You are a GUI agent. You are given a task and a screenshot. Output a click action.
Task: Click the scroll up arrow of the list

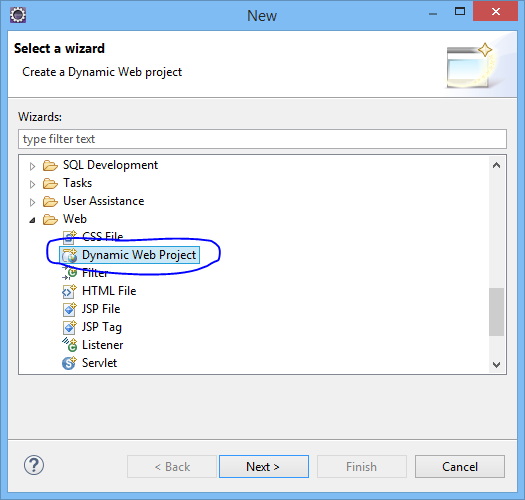tap(497, 165)
